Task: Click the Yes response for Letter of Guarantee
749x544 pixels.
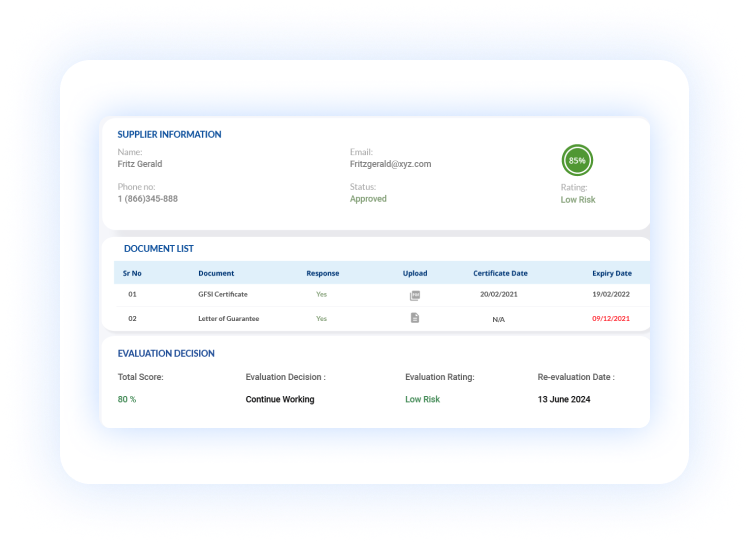Action: 321,319
